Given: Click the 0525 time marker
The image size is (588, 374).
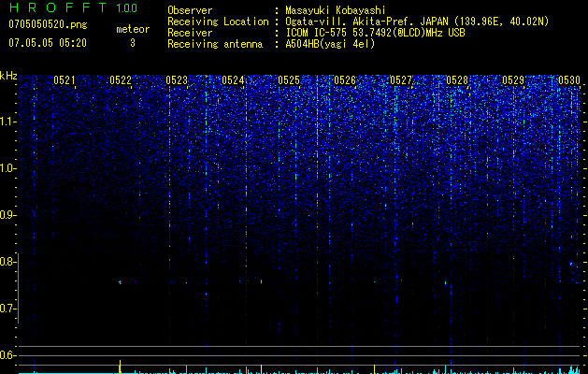Looking at the screenshot, I should click(289, 80).
